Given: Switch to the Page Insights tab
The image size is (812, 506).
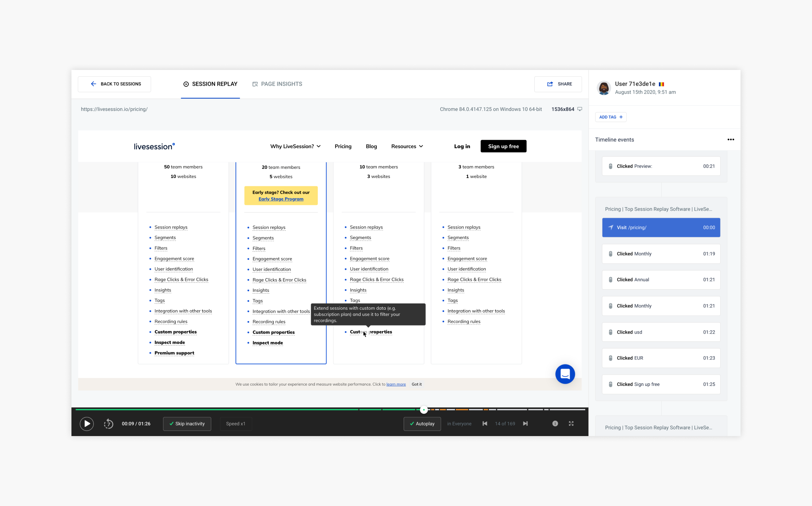Looking at the screenshot, I should (277, 84).
